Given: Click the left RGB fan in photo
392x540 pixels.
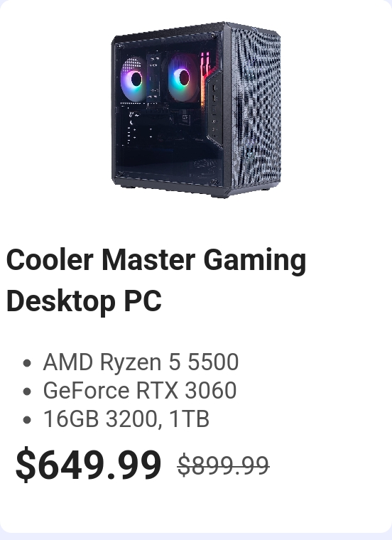Looking at the screenshot, I should click(x=135, y=79).
